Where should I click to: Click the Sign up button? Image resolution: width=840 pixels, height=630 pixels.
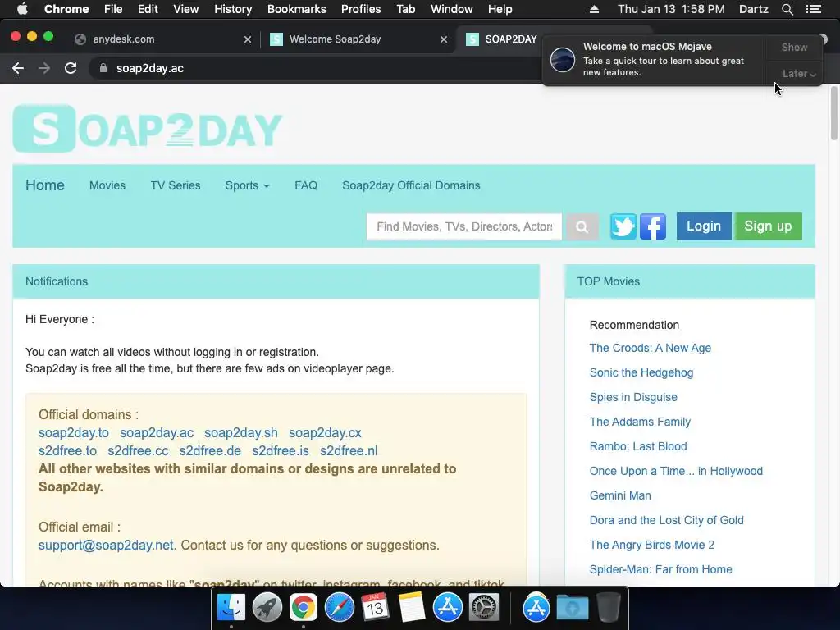pos(768,226)
